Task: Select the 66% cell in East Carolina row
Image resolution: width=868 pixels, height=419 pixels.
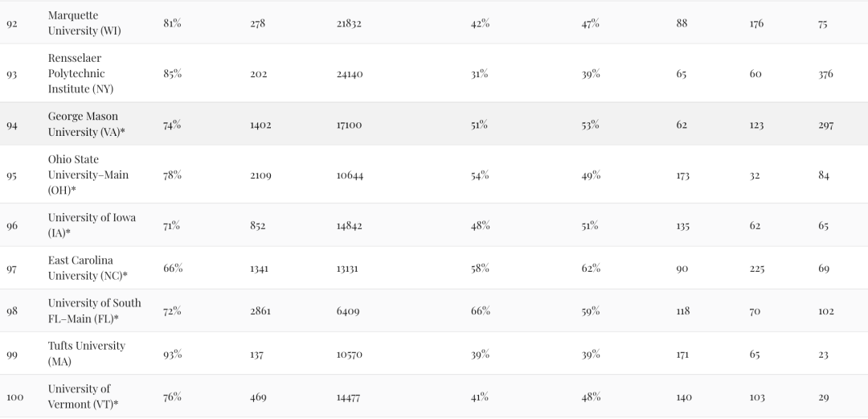Action: 173,268
